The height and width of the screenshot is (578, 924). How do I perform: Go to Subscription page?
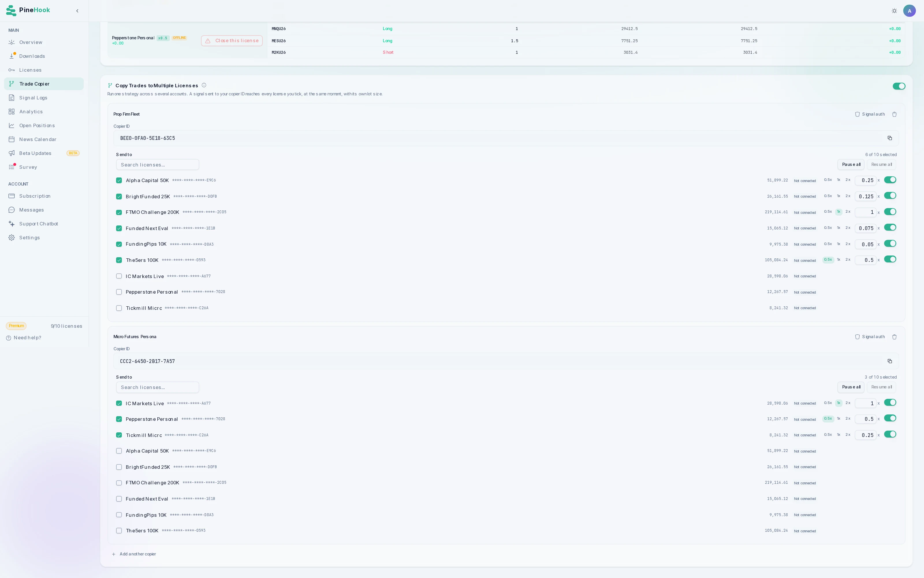[44, 196]
